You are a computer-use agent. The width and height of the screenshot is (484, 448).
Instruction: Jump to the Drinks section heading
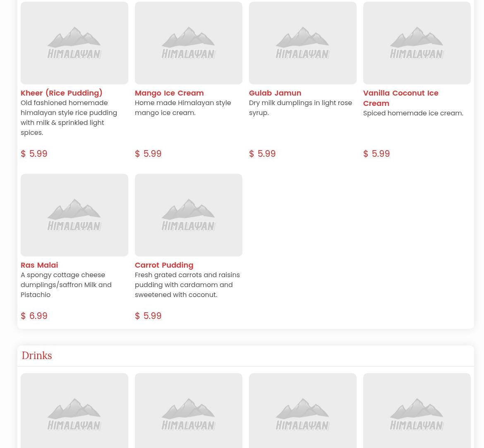(37, 356)
